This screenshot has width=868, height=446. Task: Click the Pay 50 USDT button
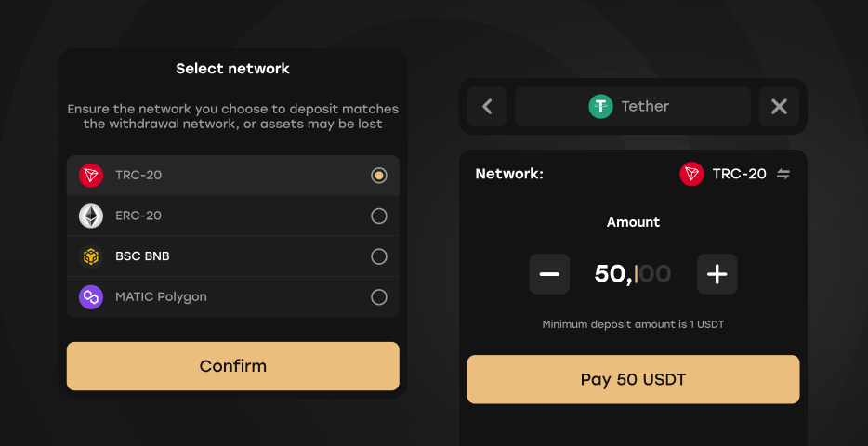coord(633,380)
